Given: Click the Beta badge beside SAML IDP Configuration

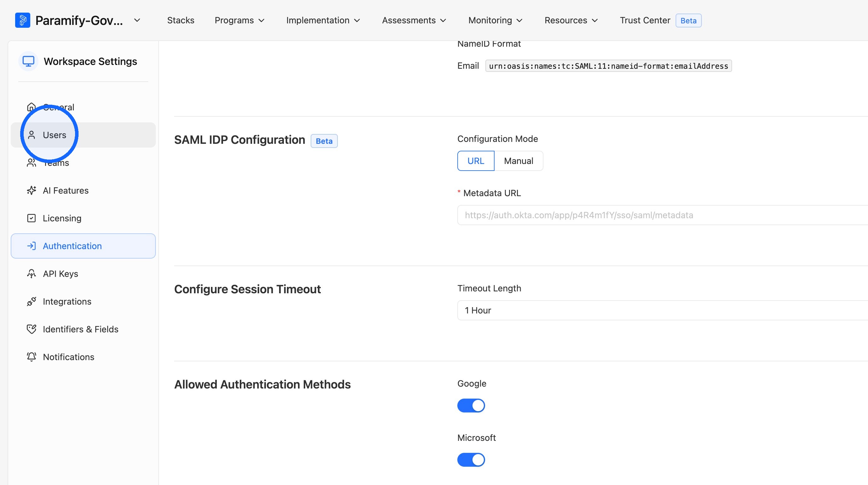Looking at the screenshot, I should pos(324,141).
